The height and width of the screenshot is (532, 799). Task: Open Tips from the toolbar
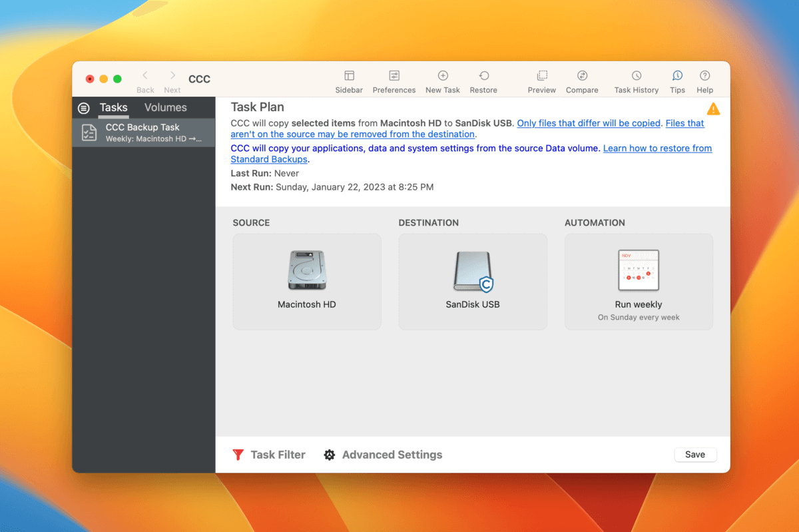coord(677,76)
